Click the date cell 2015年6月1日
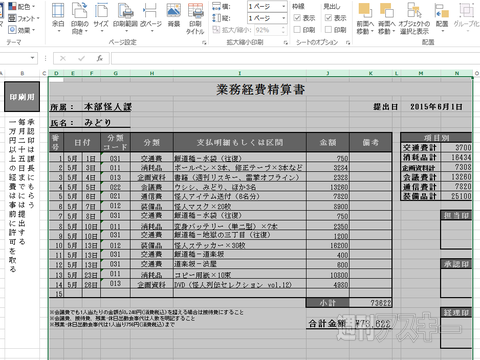The height and width of the screenshot is (360, 480). point(436,107)
